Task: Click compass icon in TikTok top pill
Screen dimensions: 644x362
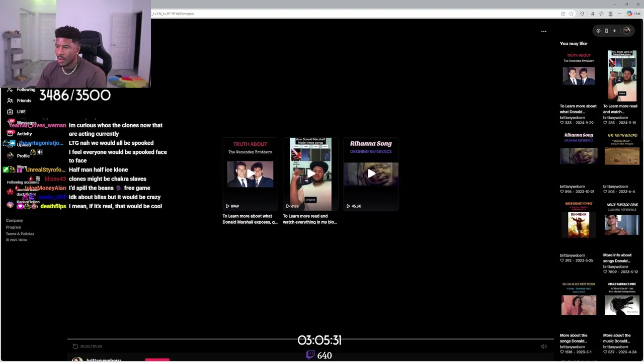Action: click(x=598, y=31)
